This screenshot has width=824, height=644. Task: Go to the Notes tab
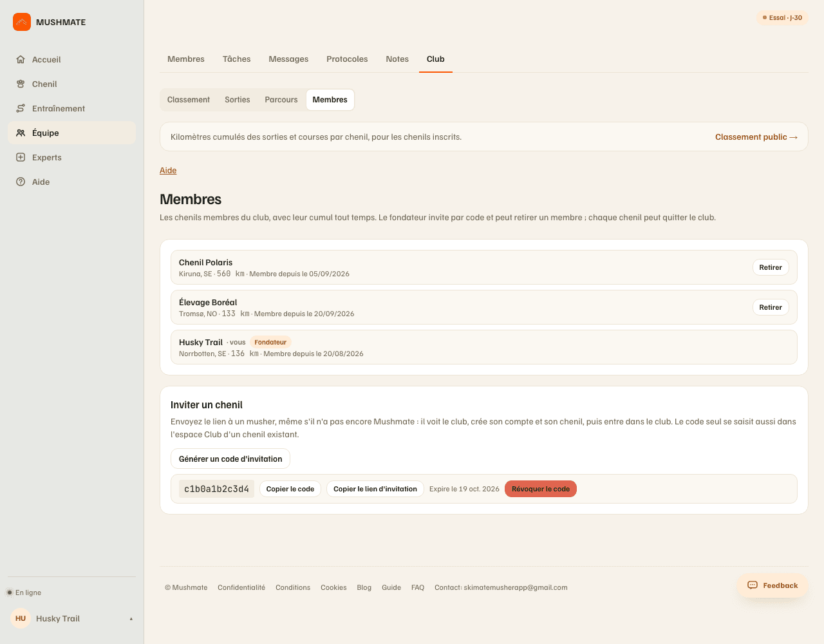pyautogui.click(x=397, y=59)
